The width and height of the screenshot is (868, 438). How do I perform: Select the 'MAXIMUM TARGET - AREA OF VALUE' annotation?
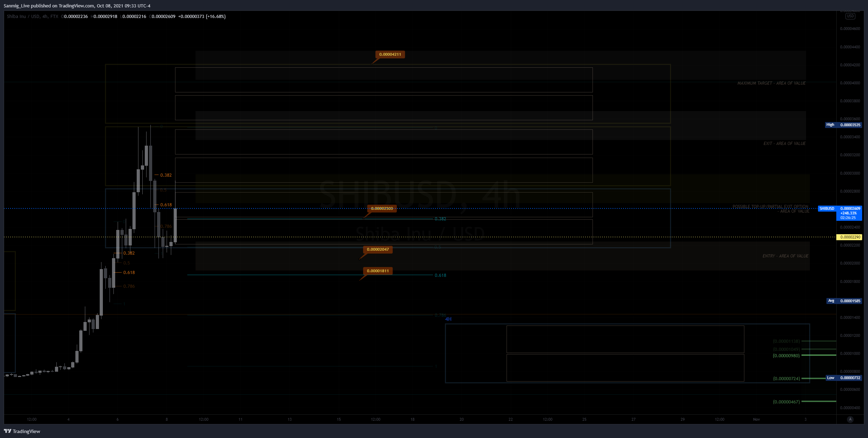(x=771, y=83)
